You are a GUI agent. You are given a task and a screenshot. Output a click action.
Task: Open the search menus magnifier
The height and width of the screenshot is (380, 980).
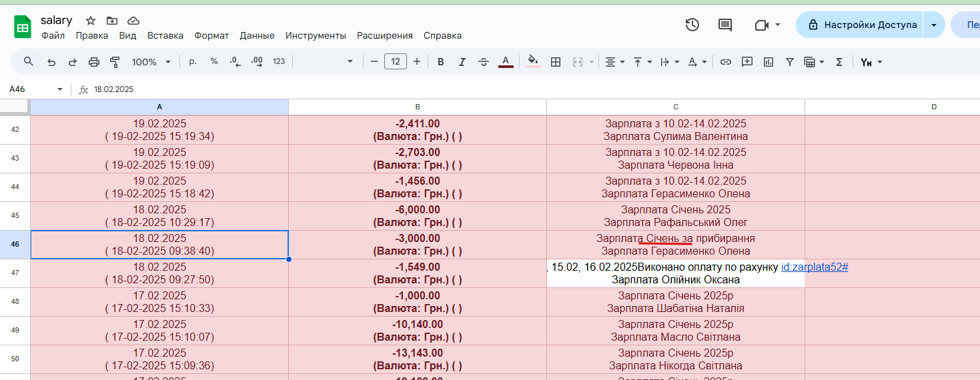click(x=29, y=61)
